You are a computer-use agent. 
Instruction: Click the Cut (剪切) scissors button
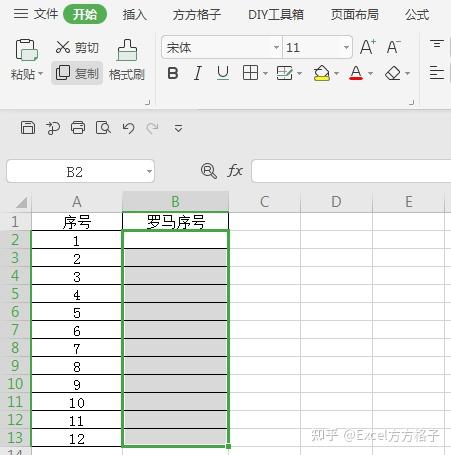(77, 47)
